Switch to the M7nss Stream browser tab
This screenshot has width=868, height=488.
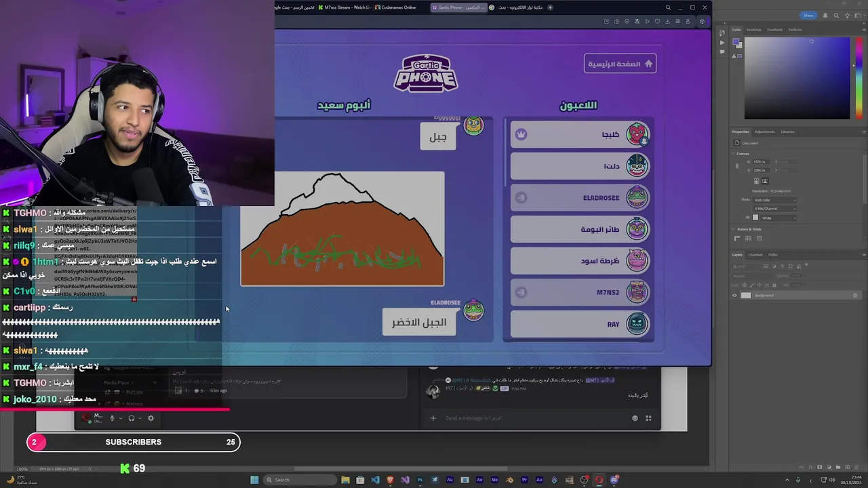(346, 7)
